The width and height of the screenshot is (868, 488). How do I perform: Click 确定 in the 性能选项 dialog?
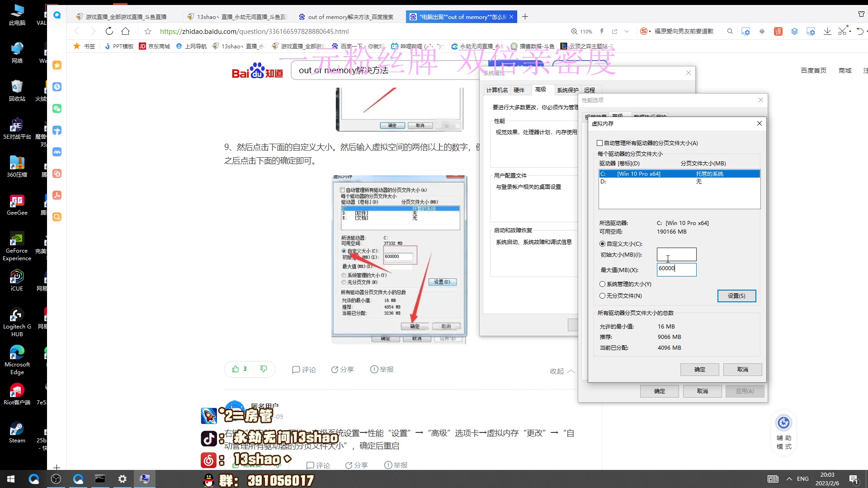click(659, 391)
